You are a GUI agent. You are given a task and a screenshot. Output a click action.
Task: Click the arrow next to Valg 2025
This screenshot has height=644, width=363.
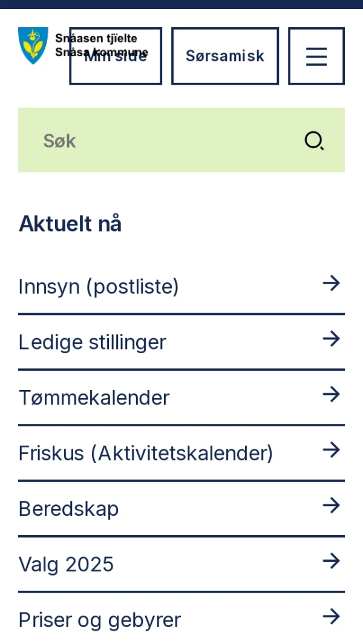(331, 561)
